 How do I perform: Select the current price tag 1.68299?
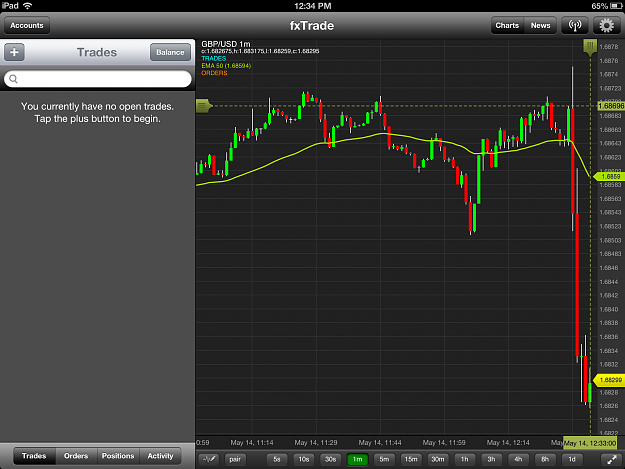tap(609, 380)
